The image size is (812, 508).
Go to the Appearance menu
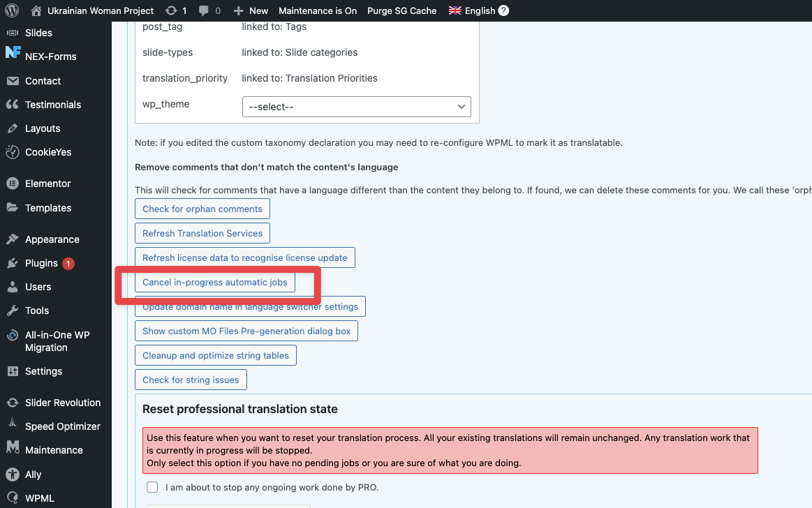pyautogui.click(x=52, y=239)
